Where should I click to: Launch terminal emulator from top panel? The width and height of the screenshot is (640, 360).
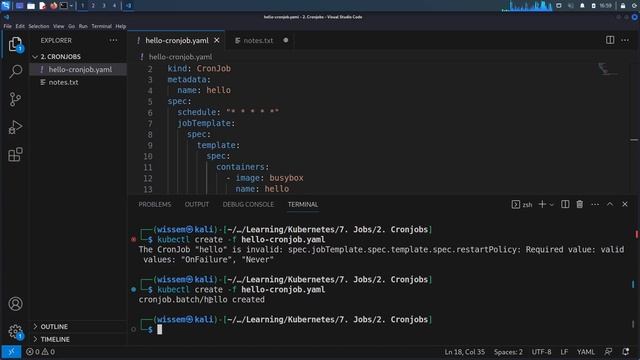click(64, 6)
